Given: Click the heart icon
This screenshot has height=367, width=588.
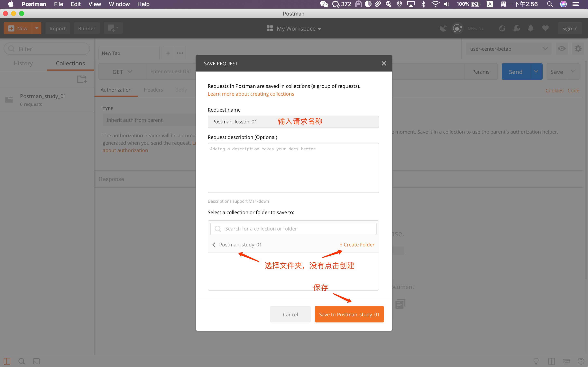Looking at the screenshot, I should (545, 28).
